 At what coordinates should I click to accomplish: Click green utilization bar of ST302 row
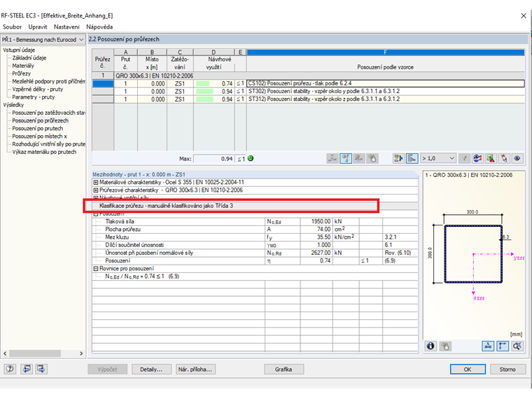(x=204, y=91)
